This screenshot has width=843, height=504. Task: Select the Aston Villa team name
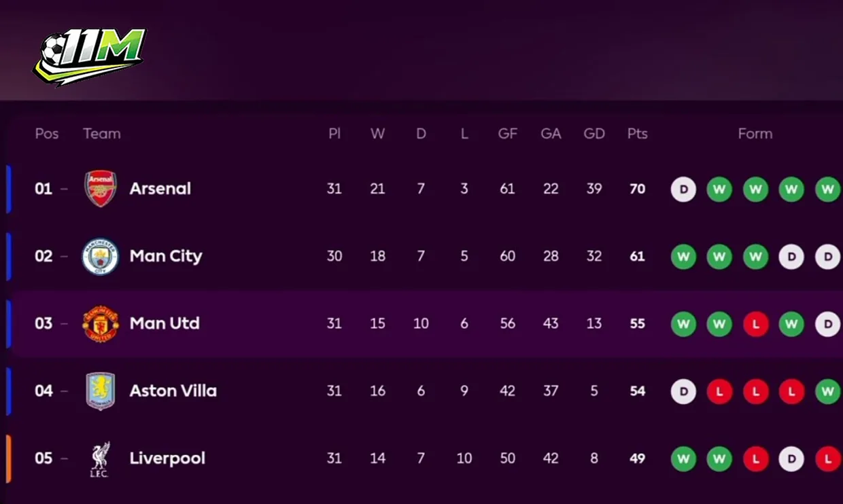pyautogui.click(x=173, y=391)
